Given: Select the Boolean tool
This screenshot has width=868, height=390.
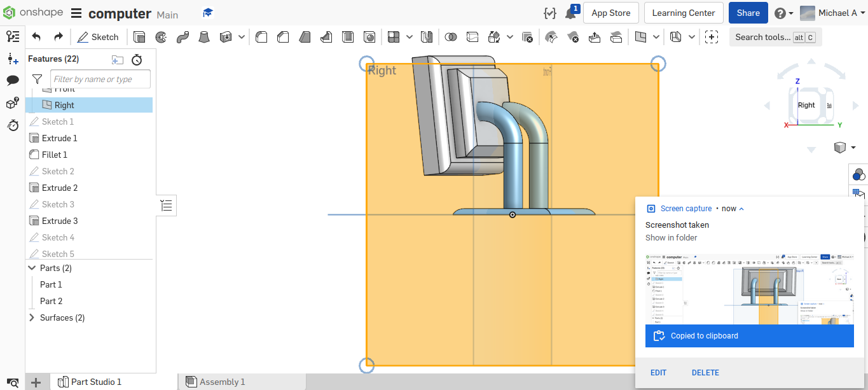Looking at the screenshot, I should [451, 37].
